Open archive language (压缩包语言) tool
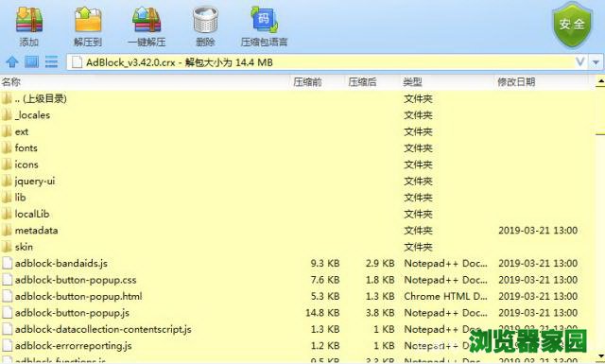This screenshot has height=364, width=605. pos(265,20)
